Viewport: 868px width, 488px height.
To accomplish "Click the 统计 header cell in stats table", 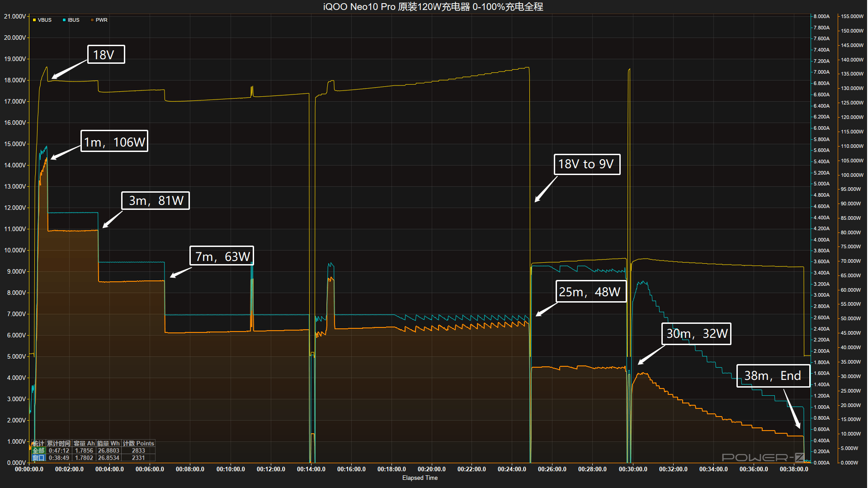I will [38, 443].
